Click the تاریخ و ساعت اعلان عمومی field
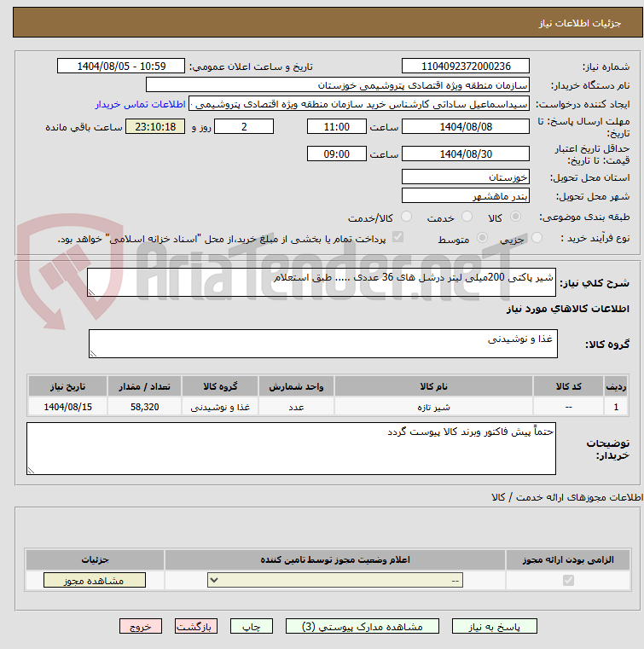 121,67
